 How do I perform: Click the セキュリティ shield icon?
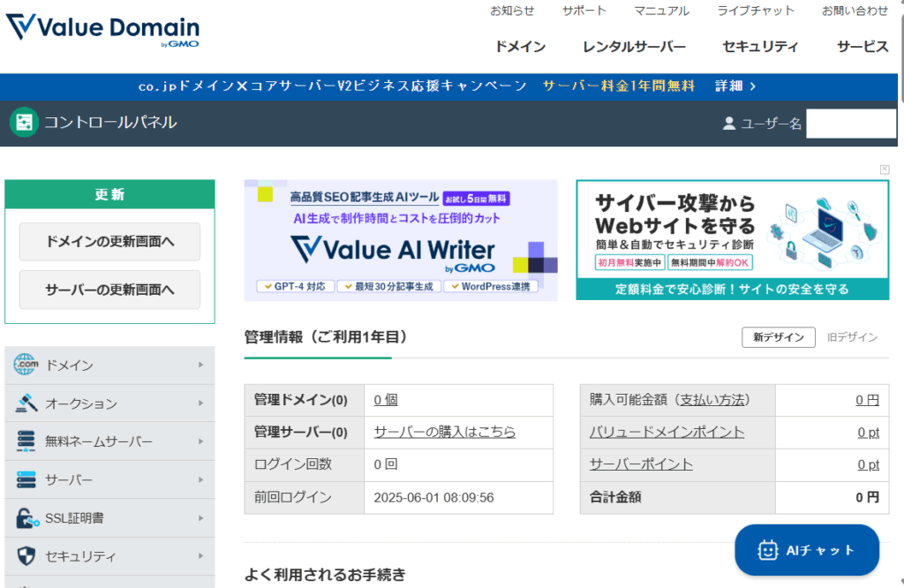coord(26,556)
